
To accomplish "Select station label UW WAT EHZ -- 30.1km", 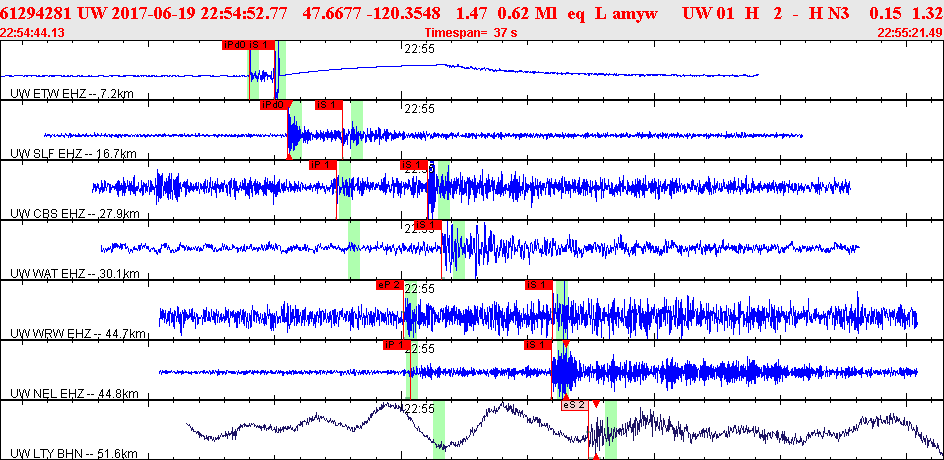I will click(75, 275).
